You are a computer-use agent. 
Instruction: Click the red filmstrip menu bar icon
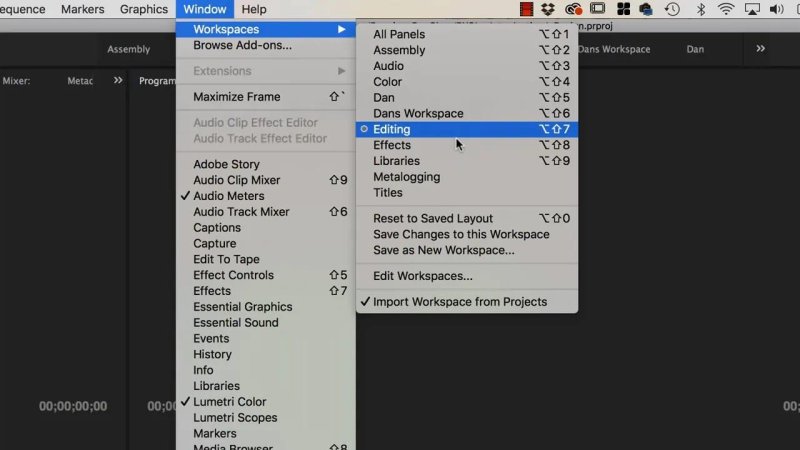(x=526, y=9)
